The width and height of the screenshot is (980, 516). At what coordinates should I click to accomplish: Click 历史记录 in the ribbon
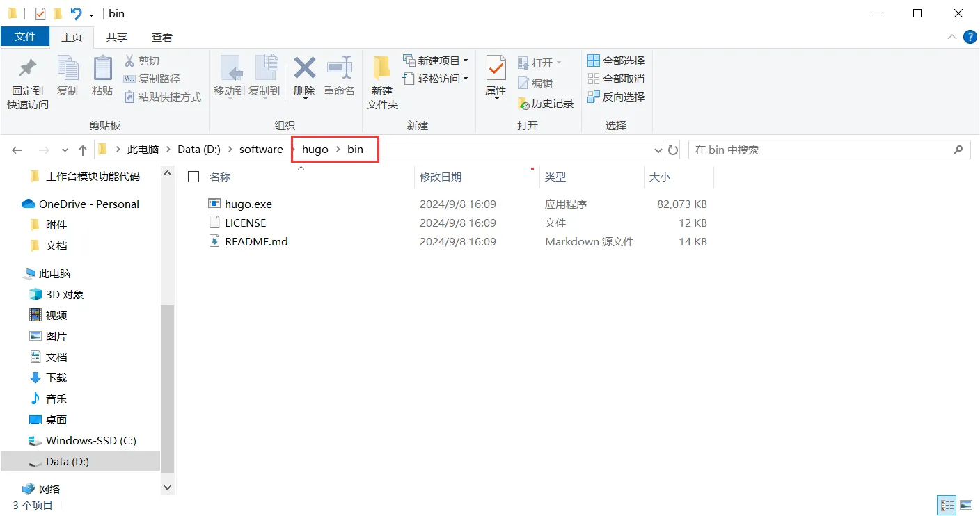pos(546,104)
